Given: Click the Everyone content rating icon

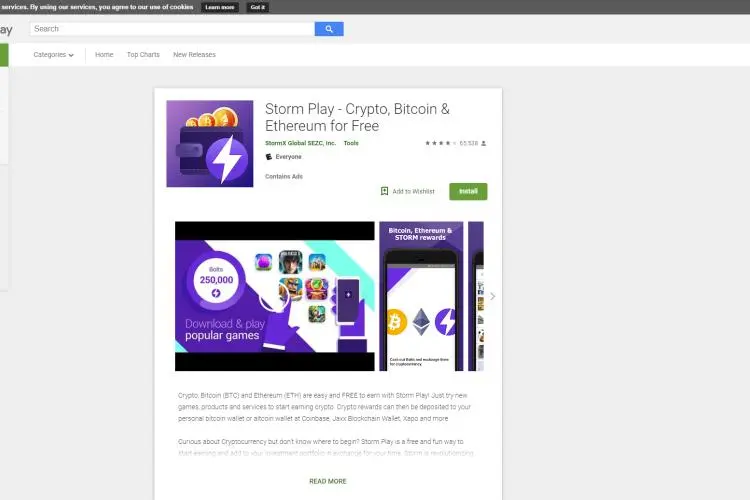Looking at the screenshot, I should pyautogui.click(x=269, y=156).
